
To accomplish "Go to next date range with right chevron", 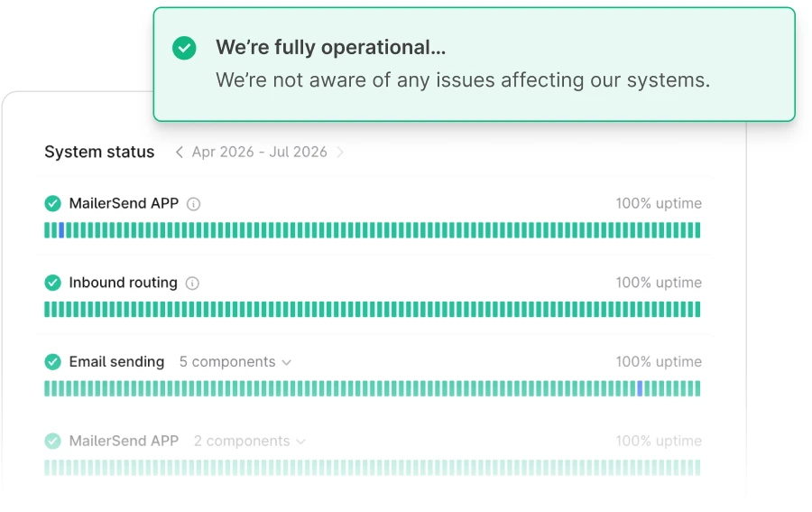I will [340, 152].
